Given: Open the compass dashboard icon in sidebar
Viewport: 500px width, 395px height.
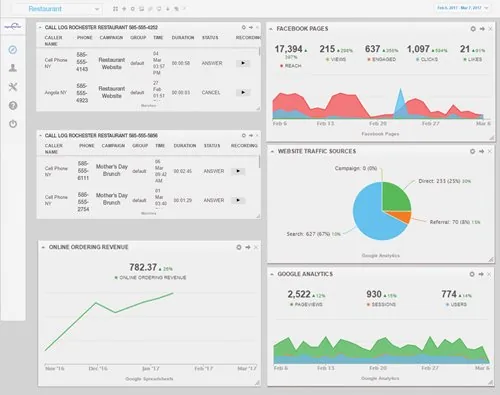Looking at the screenshot, I should 13,50.
